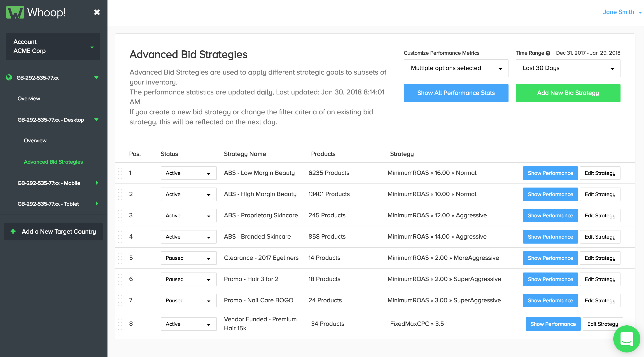Screen dimensions: 644x357
Task: Click the globe icon next to GB-292-535-77xx
Action: (x=9, y=78)
